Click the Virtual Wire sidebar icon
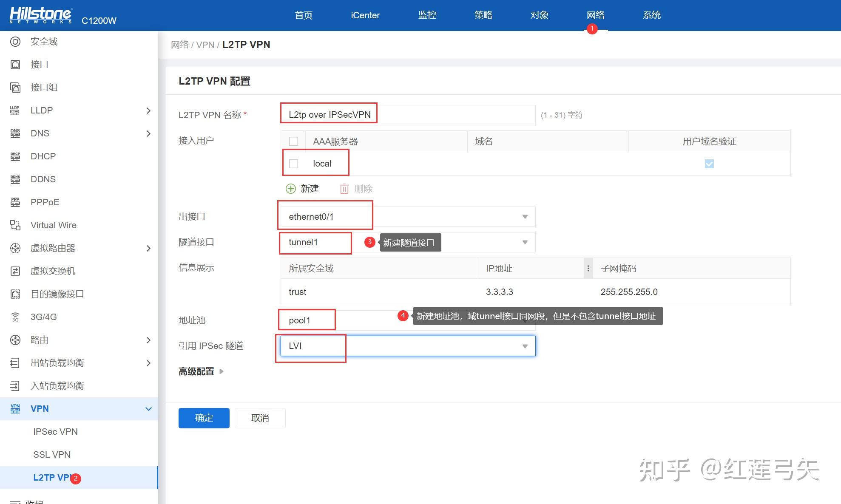The width and height of the screenshot is (841, 504). click(x=15, y=225)
